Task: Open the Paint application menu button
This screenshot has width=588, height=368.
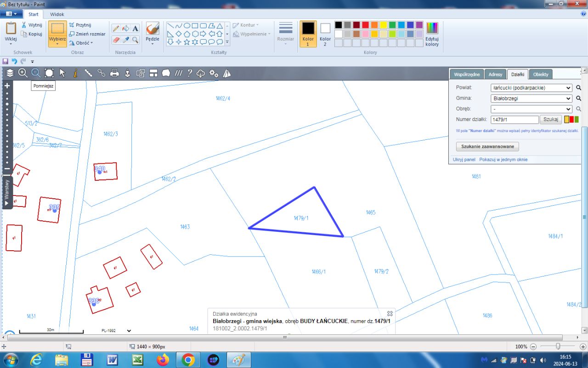Action: coord(11,14)
